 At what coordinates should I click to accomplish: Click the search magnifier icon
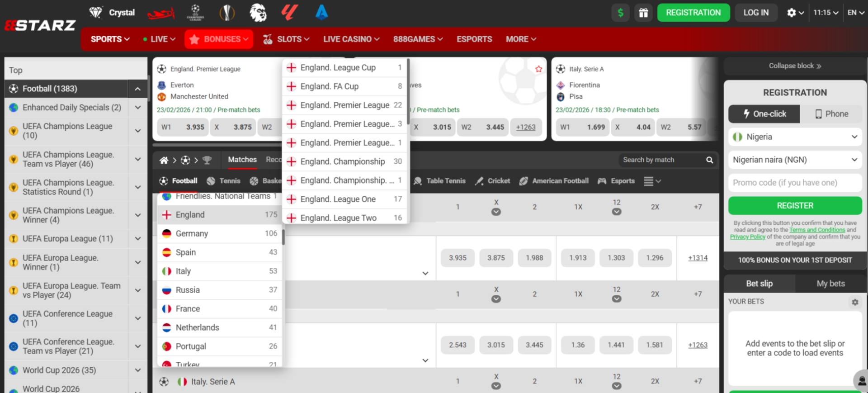click(710, 160)
